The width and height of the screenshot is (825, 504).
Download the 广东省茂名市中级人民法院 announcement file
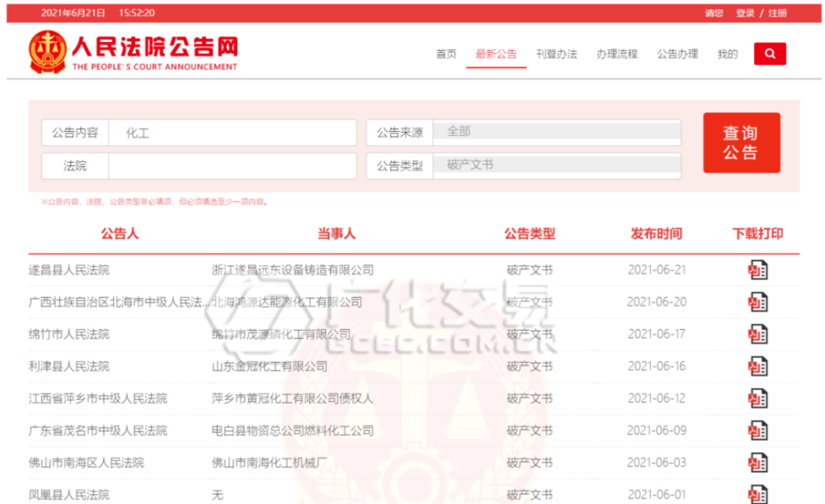point(757,431)
